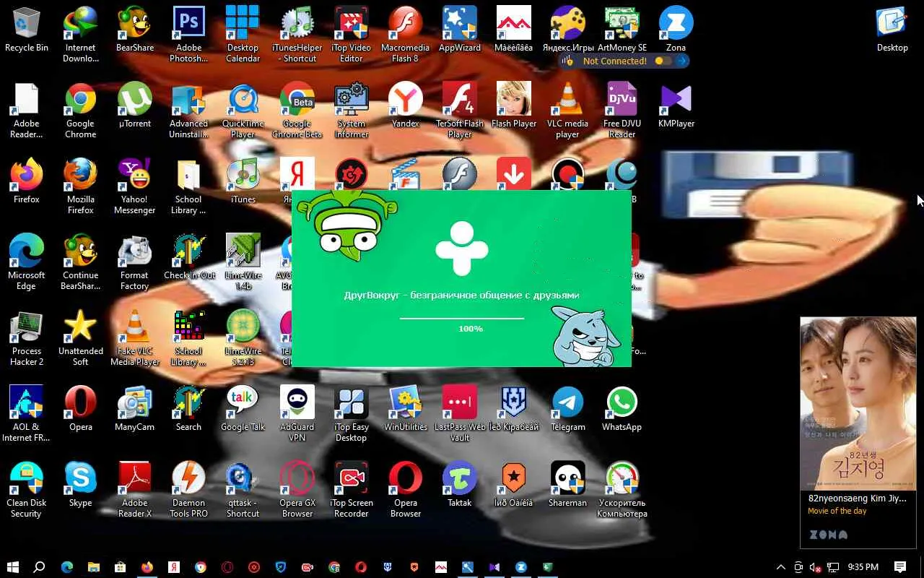Viewport: 924px width, 578px height.
Task: Open the WhatsApp desktop shortcut
Action: click(x=622, y=409)
